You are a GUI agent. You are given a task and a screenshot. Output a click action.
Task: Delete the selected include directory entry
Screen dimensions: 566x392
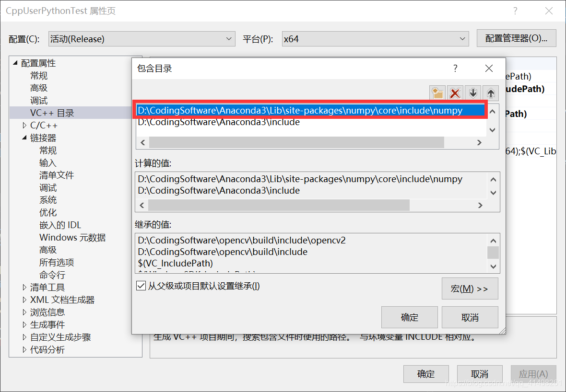(455, 93)
